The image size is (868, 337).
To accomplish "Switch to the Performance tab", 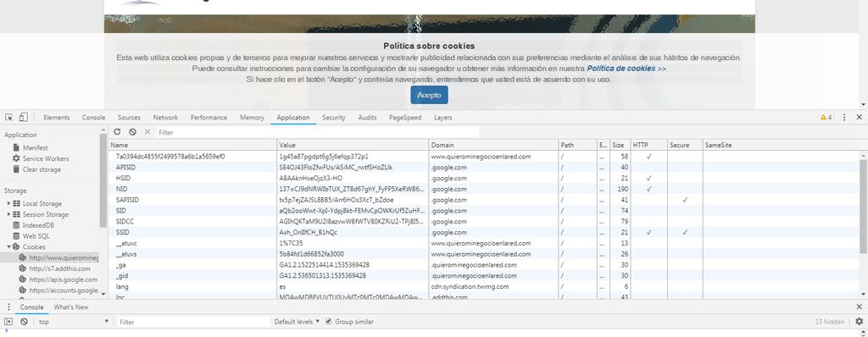I will coord(209,118).
